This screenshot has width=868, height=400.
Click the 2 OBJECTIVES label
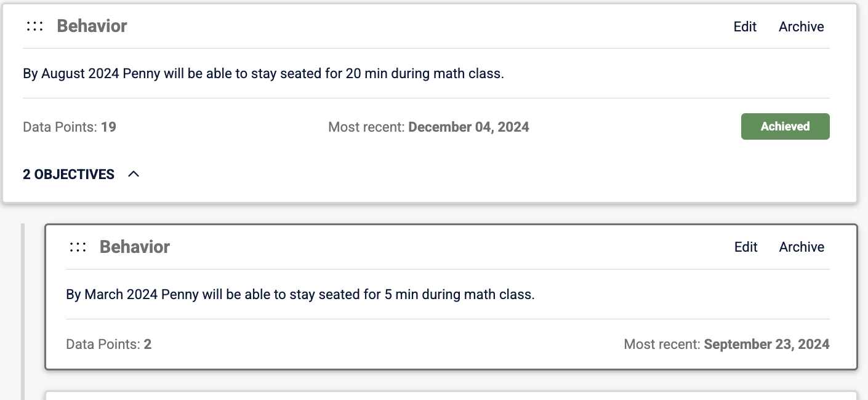(68, 174)
